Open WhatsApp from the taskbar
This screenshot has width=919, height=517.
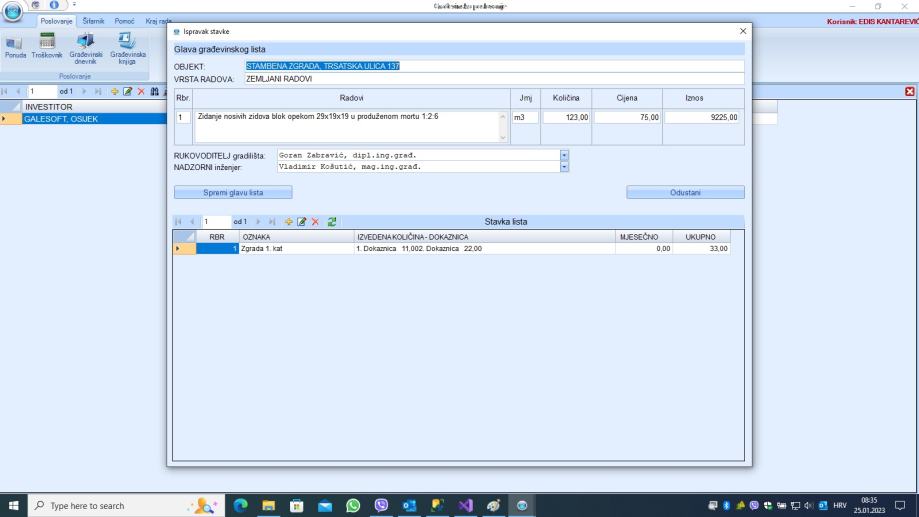pyautogui.click(x=353, y=506)
